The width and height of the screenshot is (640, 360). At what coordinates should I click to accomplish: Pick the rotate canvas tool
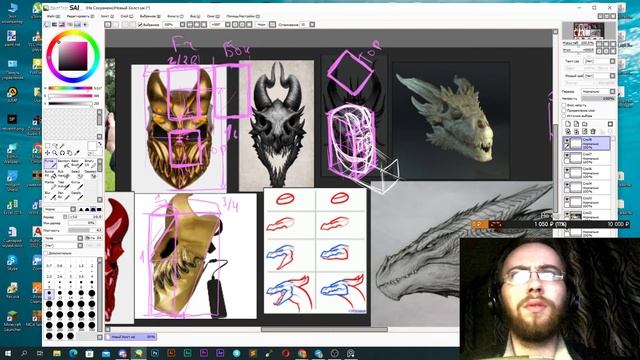tap(62, 153)
